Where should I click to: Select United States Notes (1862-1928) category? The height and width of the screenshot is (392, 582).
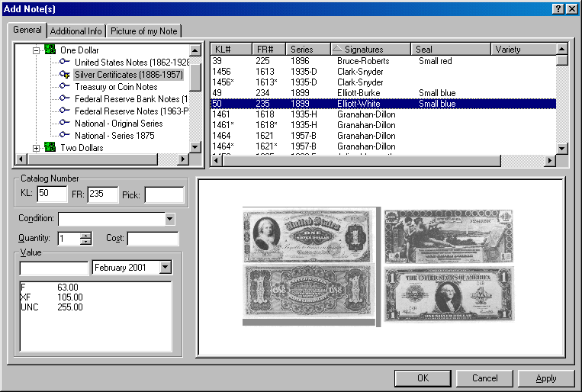(x=132, y=62)
